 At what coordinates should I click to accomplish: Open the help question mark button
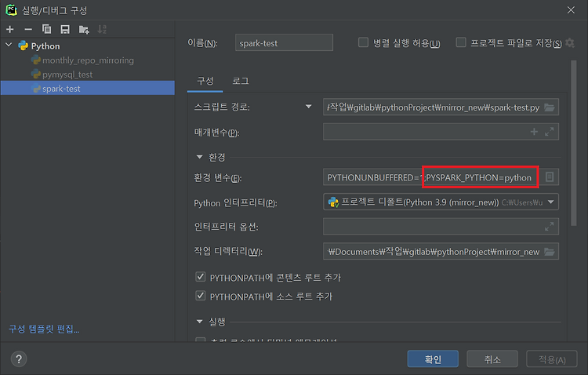pyautogui.click(x=19, y=359)
